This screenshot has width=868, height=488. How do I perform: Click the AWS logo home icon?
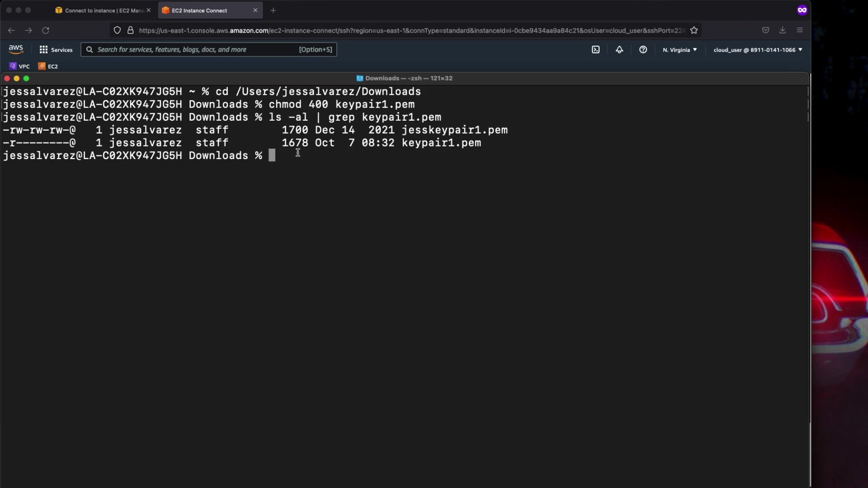pyautogui.click(x=16, y=49)
